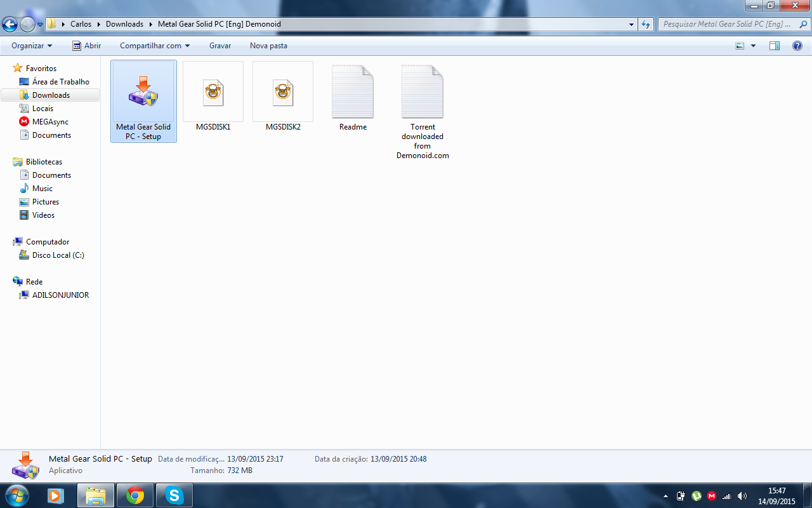This screenshot has height=508, width=812.
Task: Click Metal Gear Solid PC [Eng] Demonoid breadcrumb
Action: (219, 24)
